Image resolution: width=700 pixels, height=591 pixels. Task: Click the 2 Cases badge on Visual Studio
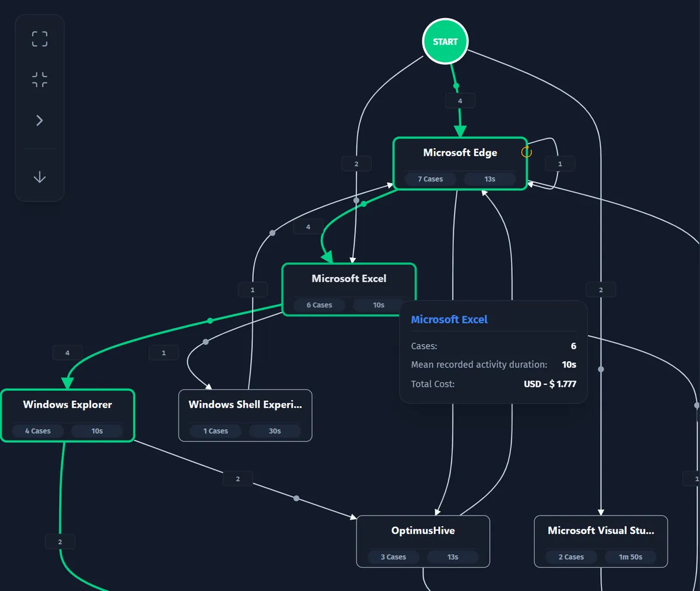pos(571,557)
